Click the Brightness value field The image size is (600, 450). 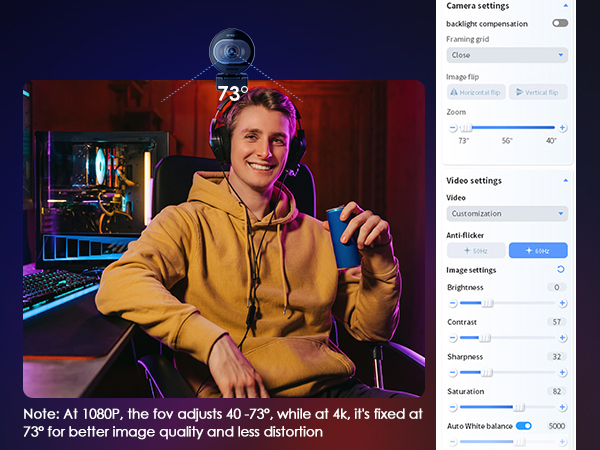tap(557, 287)
